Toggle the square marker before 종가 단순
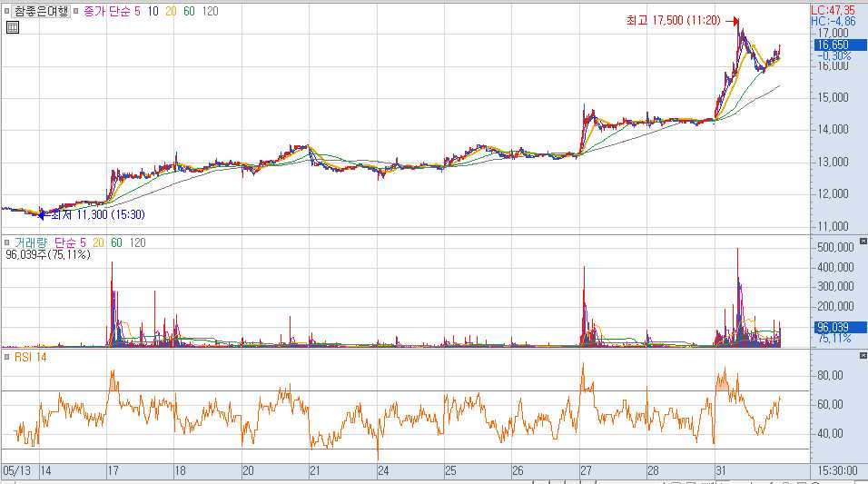This screenshot has width=868, height=484. tap(76, 11)
